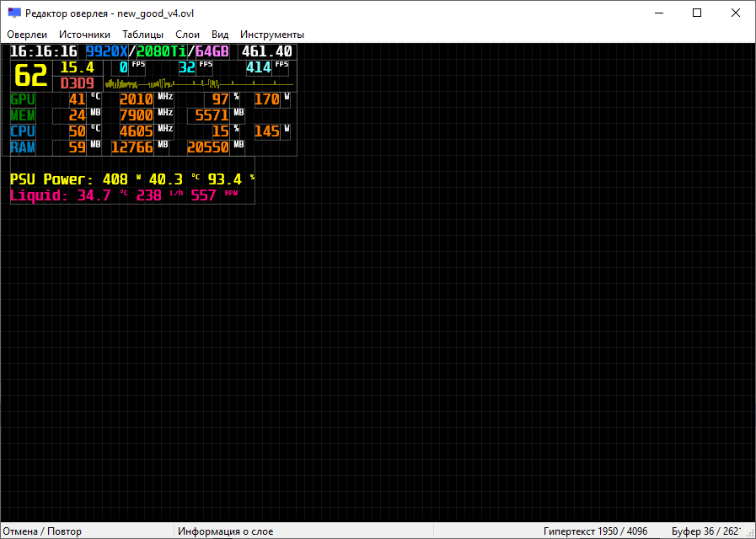Viewport: 756px width, 539px height.
Task: Click the Отмена / Повтор status bar section
Action: pyautogui.click(x=87, y=531)
